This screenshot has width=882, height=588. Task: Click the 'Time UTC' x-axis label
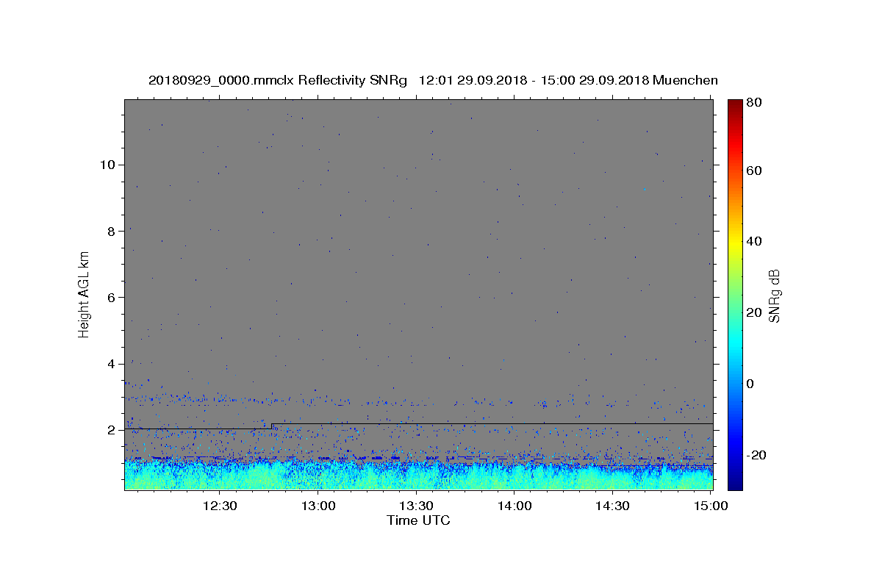418,520
